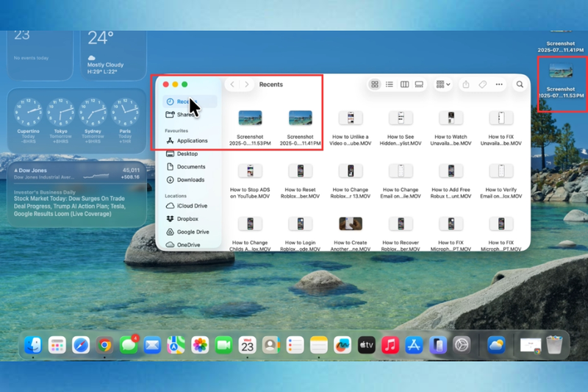The image size is (588, 392).
Task: Select How to Create Another MOV file
Action: [351, 233]
